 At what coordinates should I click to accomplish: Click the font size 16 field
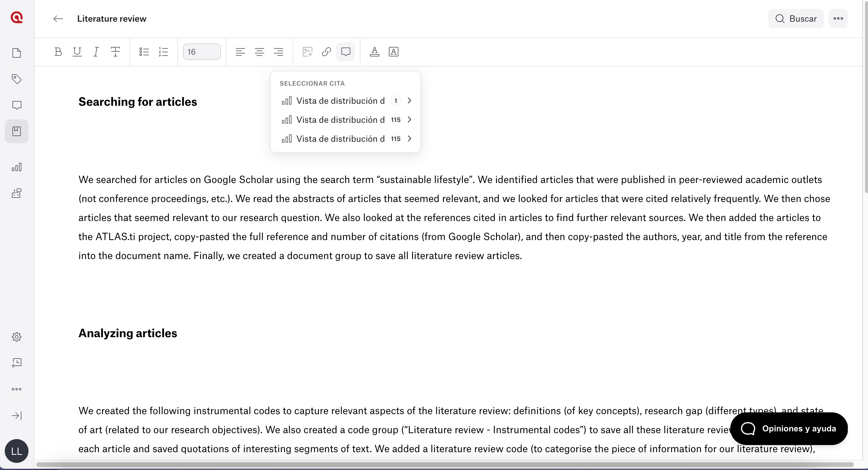tap(202, 52)
